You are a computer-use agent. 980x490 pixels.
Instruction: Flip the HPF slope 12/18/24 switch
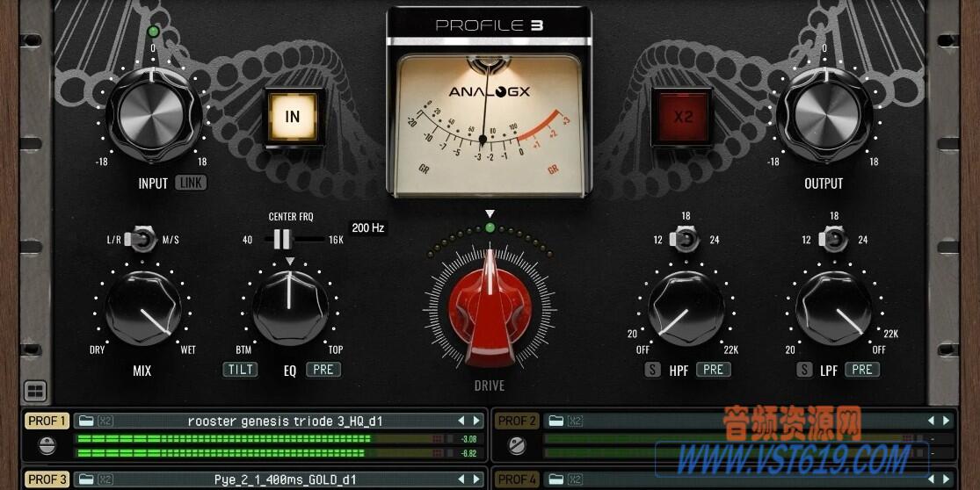(x=685, y=239)
